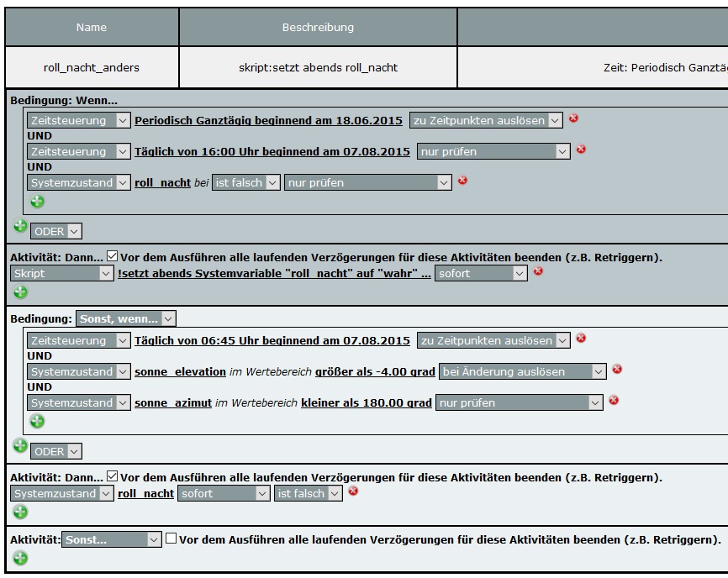Add condition group beside first ODER dropdown

pyautogui.click(x=20, y=226)
